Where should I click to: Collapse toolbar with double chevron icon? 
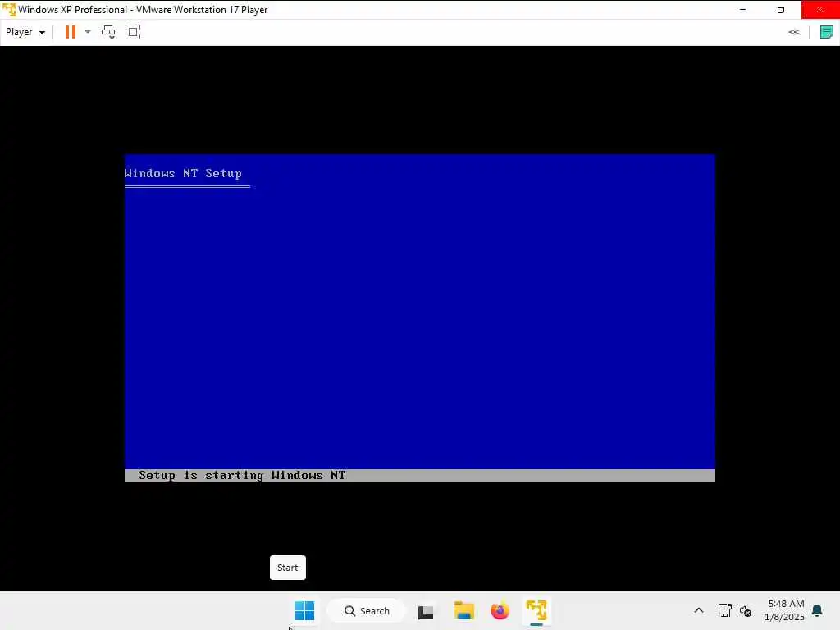click(794, 32)
